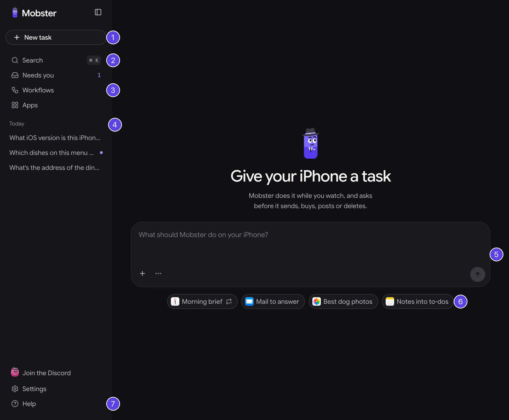Open Settings

pyautogui.click(x=56, y=389)
